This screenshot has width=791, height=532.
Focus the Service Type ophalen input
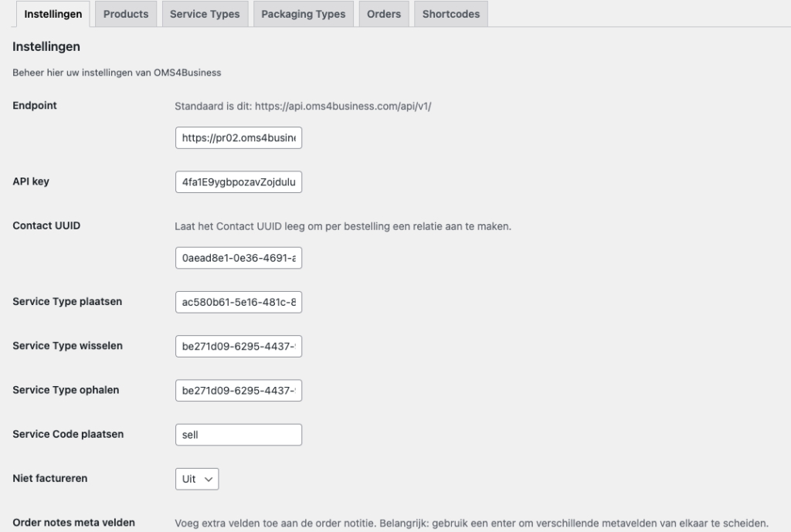[239, 391]
